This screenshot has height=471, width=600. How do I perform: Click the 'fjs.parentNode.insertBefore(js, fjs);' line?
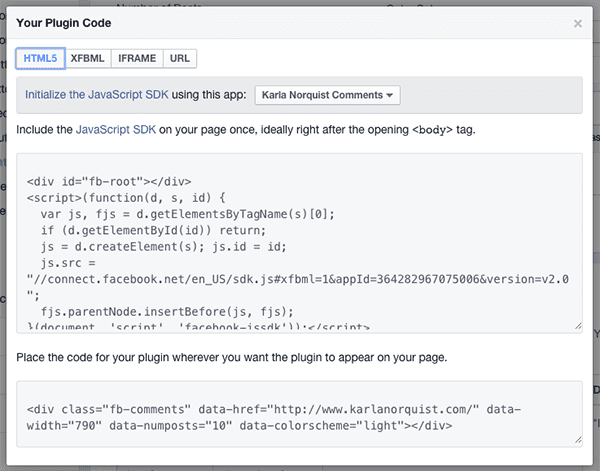(x=167, y=312)
